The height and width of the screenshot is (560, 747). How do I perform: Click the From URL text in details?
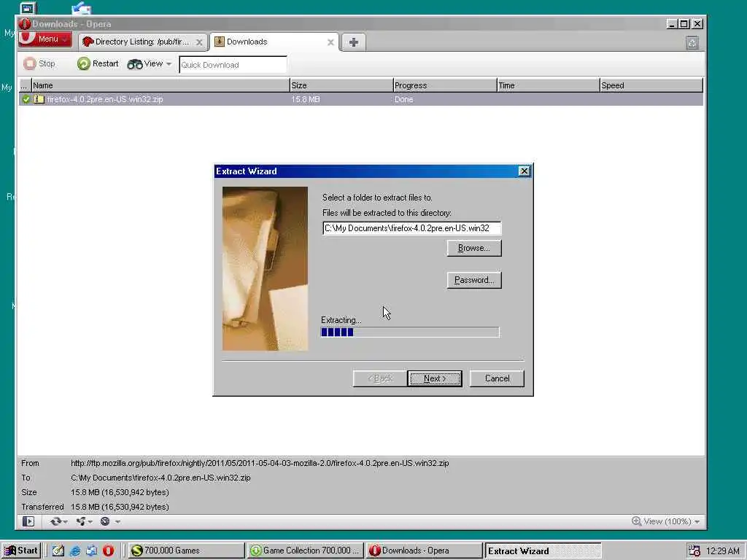[x=260, y=463]
